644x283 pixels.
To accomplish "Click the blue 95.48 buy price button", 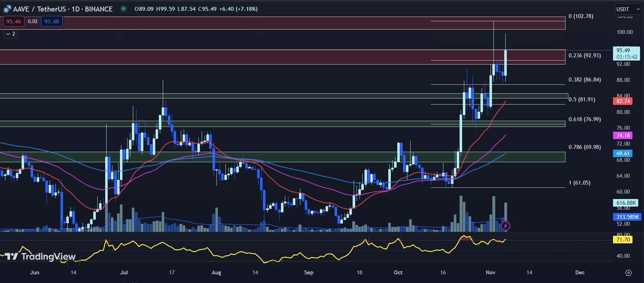I will (x=52, y=22).
